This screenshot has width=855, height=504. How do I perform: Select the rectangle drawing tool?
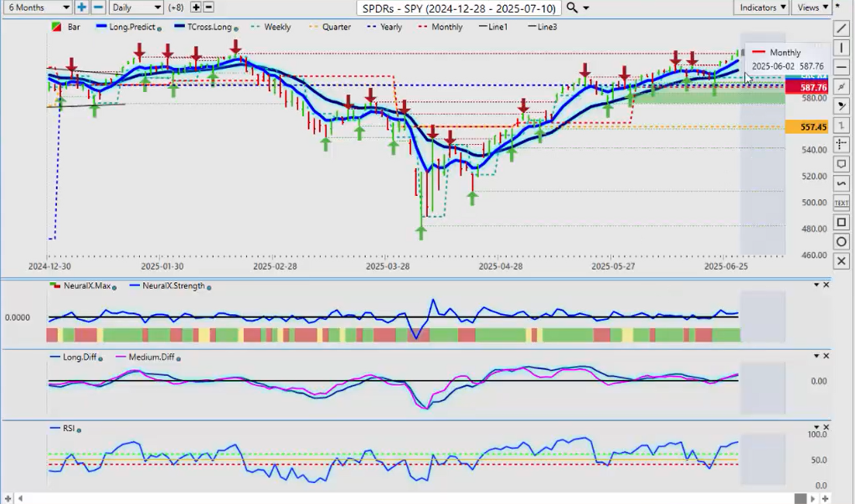click(842, 223)
